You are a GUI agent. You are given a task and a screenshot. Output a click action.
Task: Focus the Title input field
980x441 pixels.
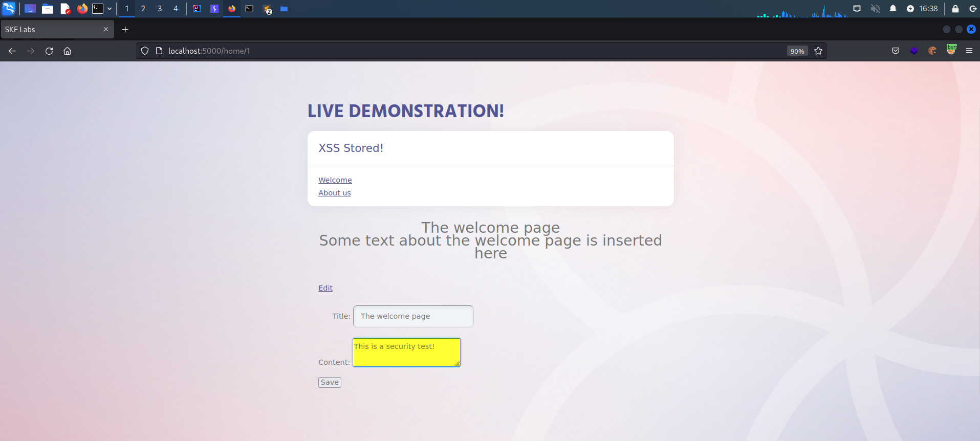click(413, 316)
